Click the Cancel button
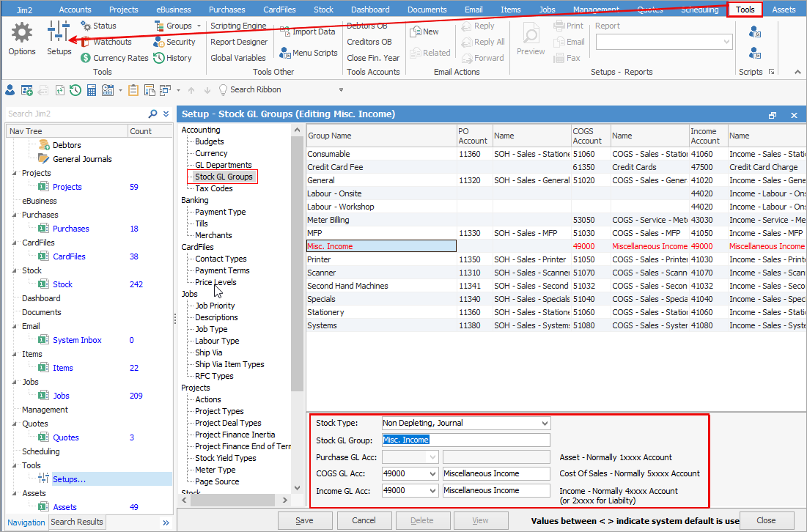The image size is (807, 532). [x=364, y=521]
